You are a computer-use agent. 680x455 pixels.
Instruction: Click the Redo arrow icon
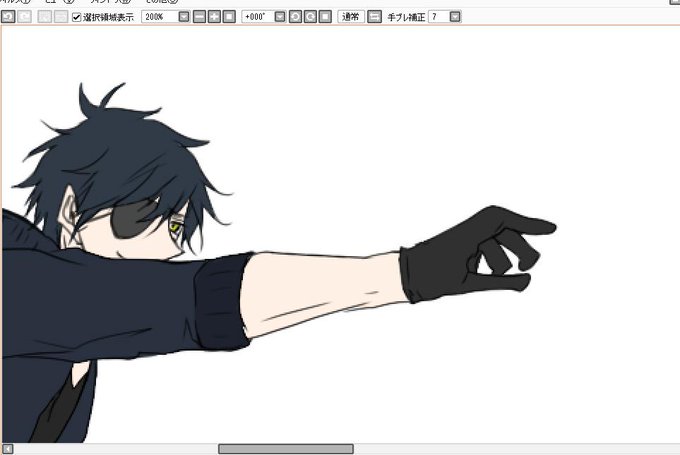click(24, 17)
